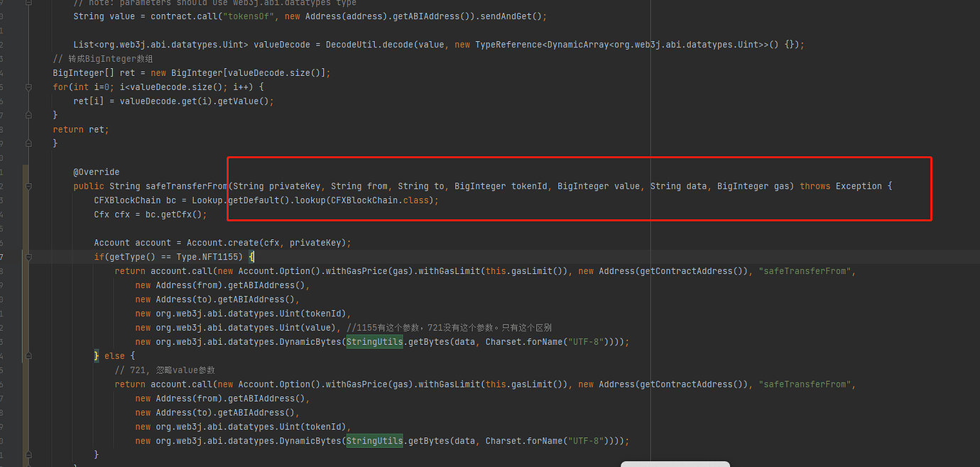Click Type.NFT1155 in the if condition
980x467 pixels.
click(x=211, y=257)
